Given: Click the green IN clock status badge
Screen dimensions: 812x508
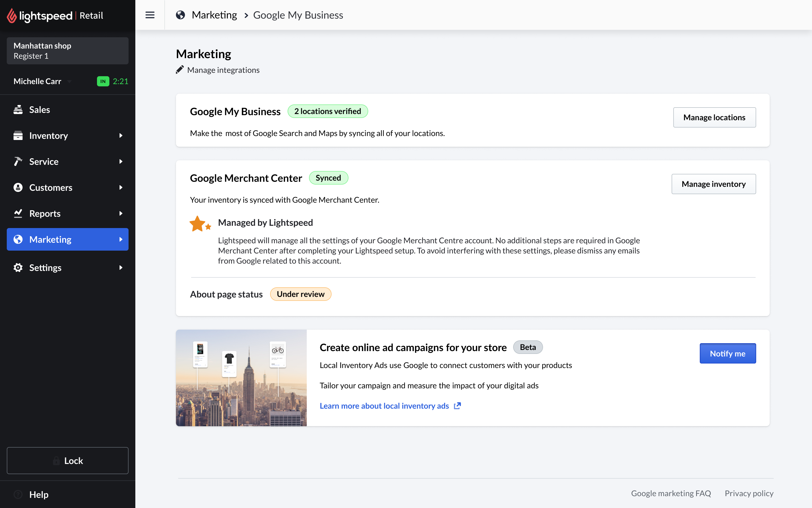Looking at the screenshot, I should click(x=103, y=81).
